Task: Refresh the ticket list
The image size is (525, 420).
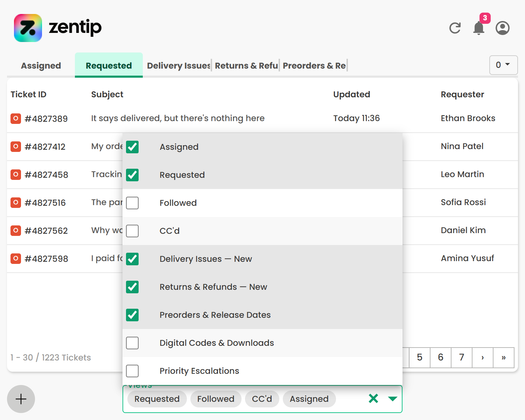Action: click(x=455, y=28)
